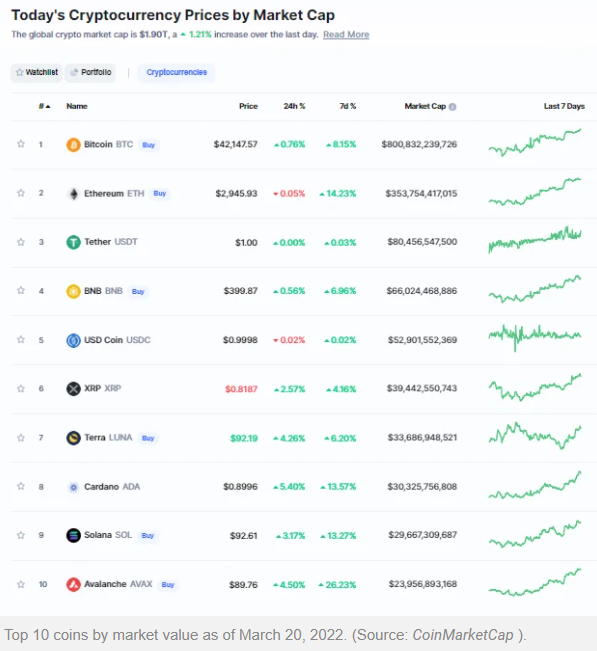Screen dimensions: 597x651
Task: Star Bitcoin to add to watchlist
Action: coord(21,144)
